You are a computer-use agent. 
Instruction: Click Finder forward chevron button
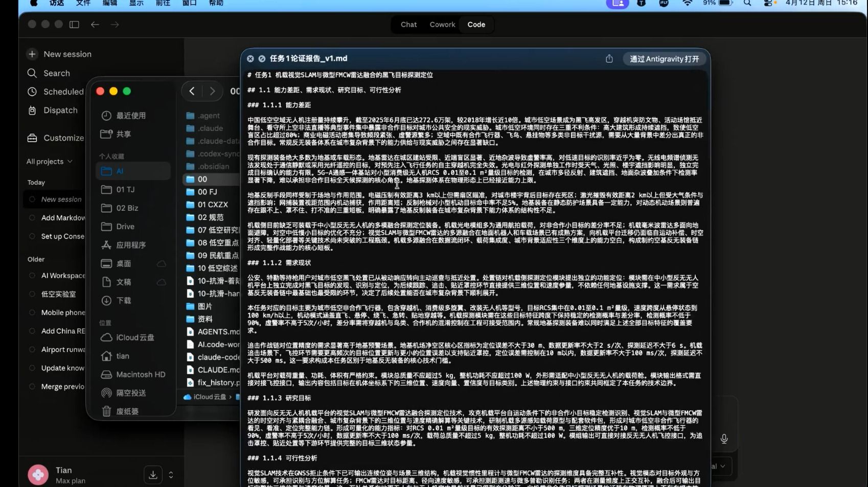[212, 91]
